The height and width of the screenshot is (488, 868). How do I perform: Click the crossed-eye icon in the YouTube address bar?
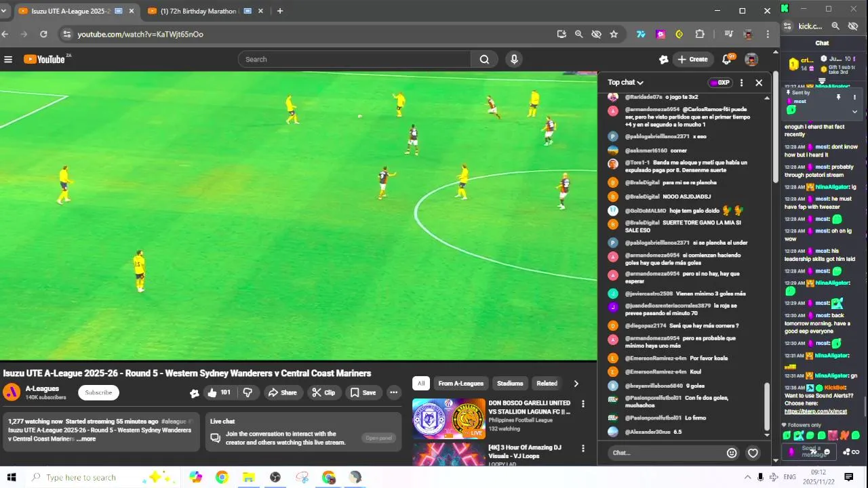pyautogui.click(x=596, y=34)
